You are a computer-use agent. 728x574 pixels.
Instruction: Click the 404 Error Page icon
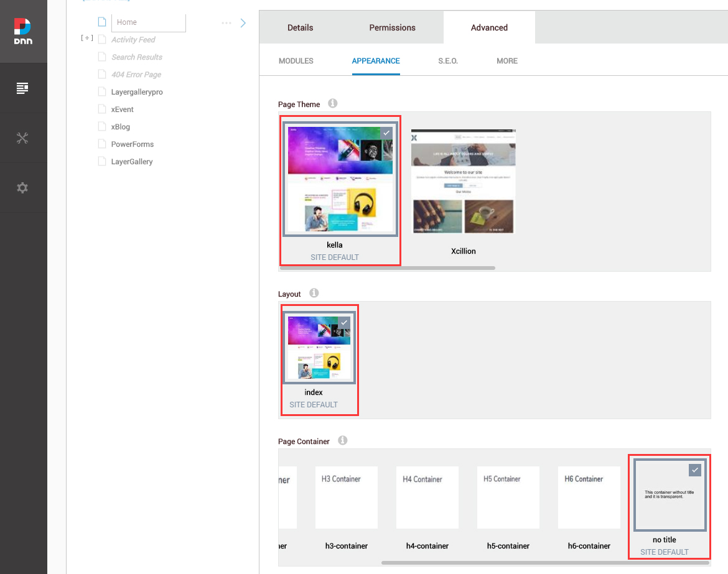coord(102,74)
